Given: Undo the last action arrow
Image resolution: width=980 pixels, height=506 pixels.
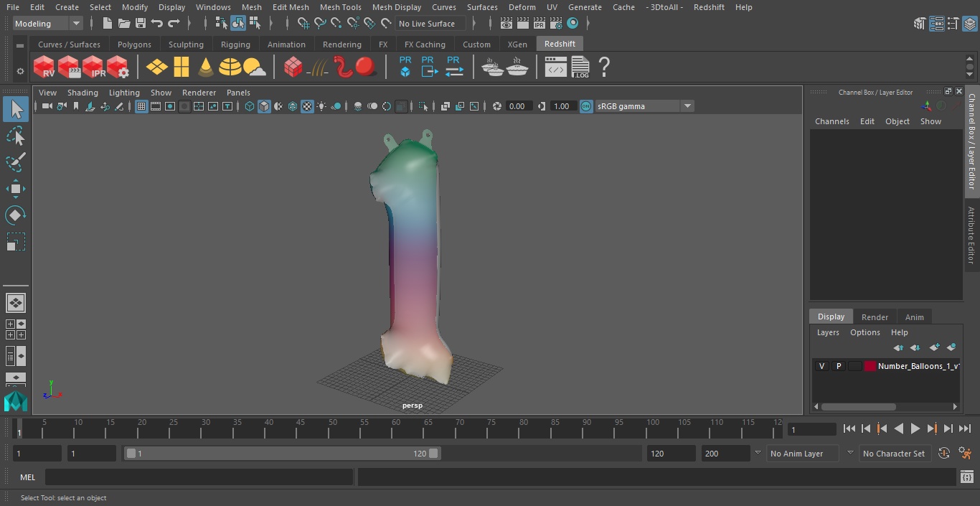Looking at the screenshot, I should (x=156, y=24).
